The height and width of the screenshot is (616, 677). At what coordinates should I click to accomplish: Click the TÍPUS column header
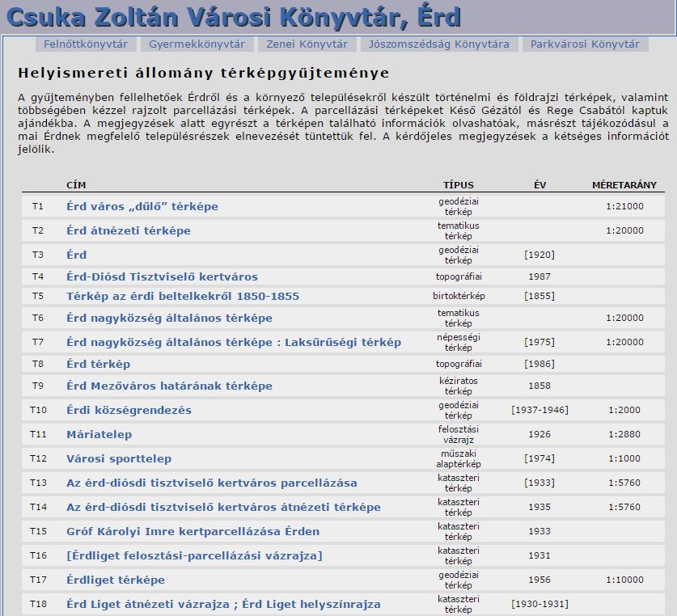point(459,185)
